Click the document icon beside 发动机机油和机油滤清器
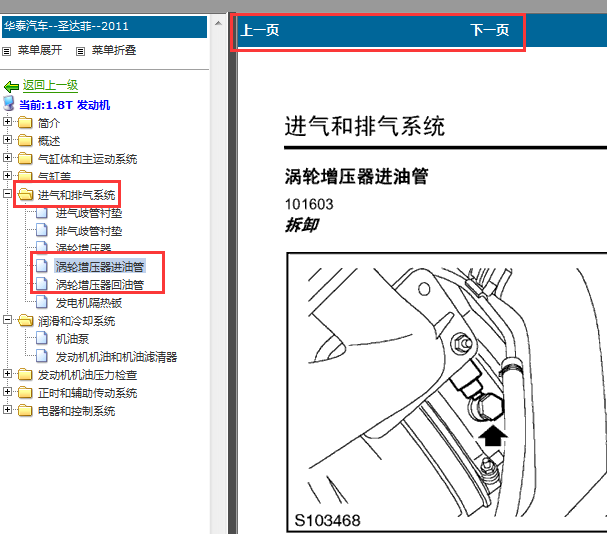 pos(42,356)
